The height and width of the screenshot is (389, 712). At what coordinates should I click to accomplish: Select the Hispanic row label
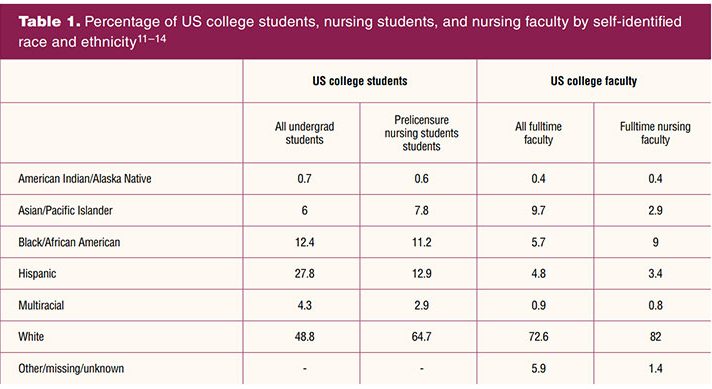pyautogui.click(x=37, y=274)
